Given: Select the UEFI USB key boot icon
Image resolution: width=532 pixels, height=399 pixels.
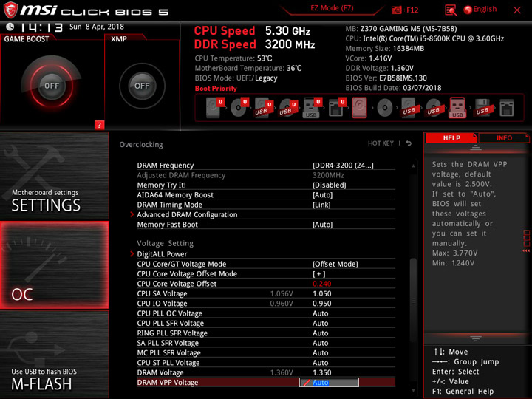Looking at the screenshot, I should point(312,108).
